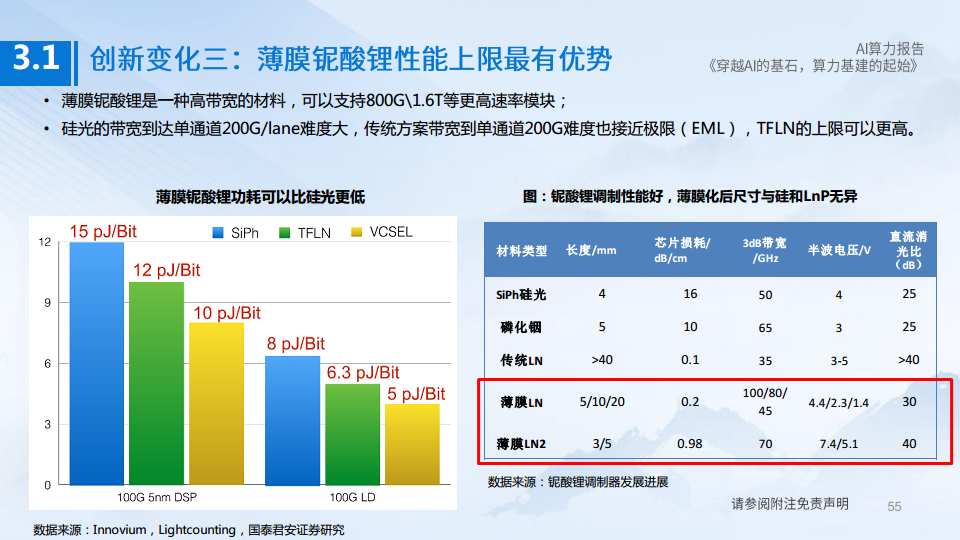The height and width of the screenshot is (540, 960).
Task: Select the row label "薄膜LN2"
Action: (x=521, y=444)
